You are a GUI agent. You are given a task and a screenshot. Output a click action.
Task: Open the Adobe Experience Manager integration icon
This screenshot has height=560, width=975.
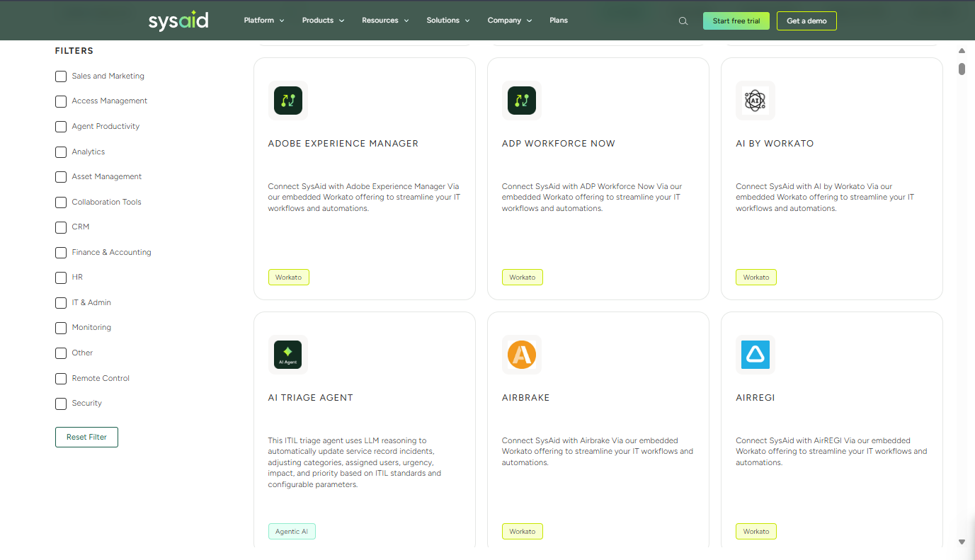(287, 100)
